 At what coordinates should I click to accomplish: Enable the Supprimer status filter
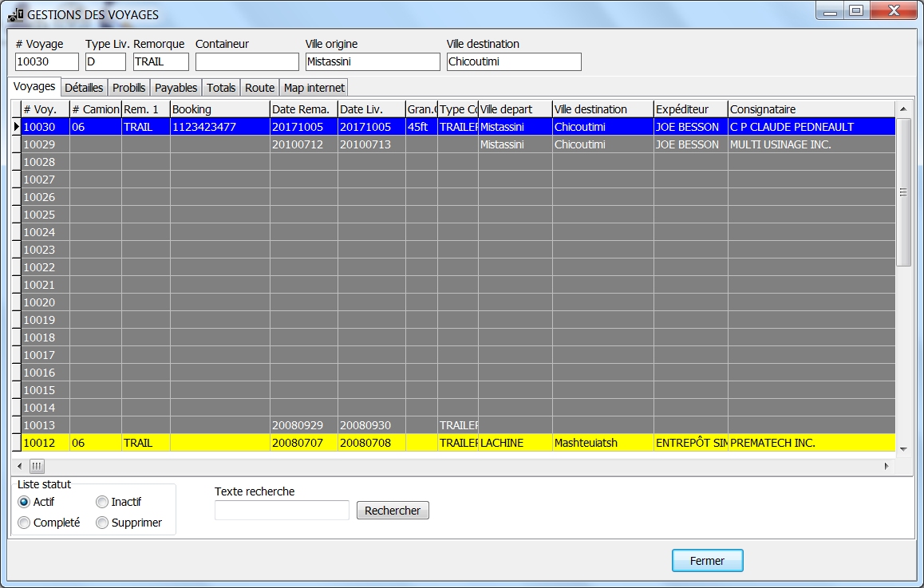(102, 523)
